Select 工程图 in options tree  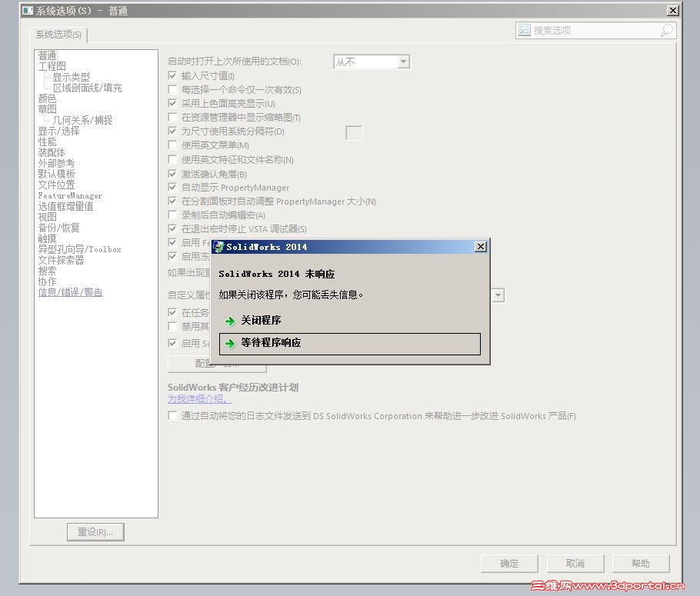tap(52, 66)
